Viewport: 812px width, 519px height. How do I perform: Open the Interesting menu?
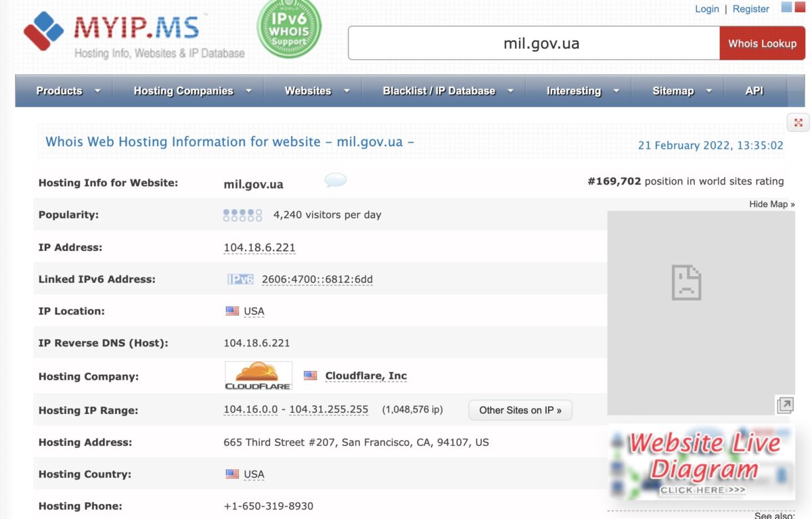pyautogui.click(x=574, y=91)
